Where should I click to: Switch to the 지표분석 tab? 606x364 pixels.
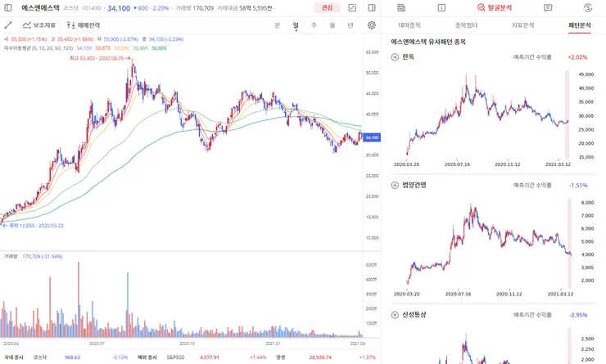click(523, 25)
